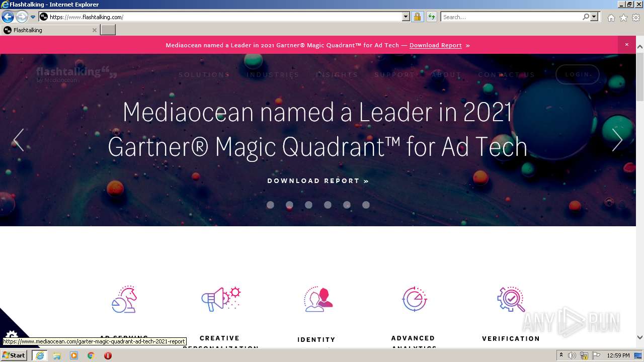Select the second carousel dot
This screenshot has height=362, width=644.
click(x=289, y=205)
